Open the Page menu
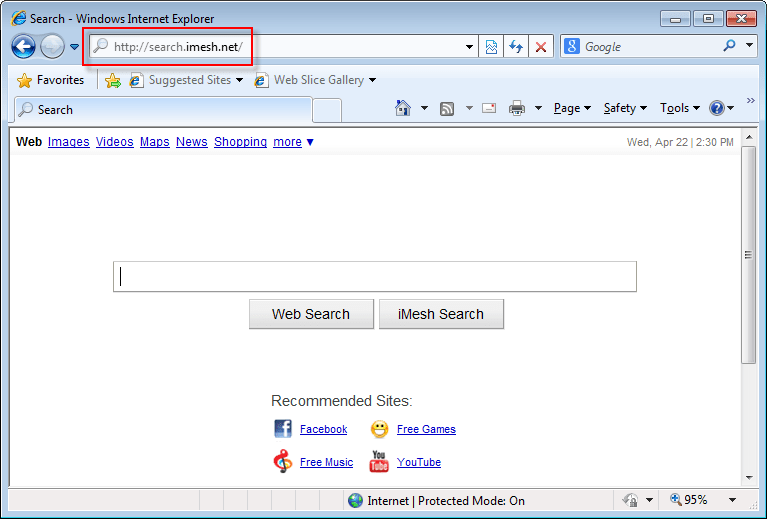 572,108
